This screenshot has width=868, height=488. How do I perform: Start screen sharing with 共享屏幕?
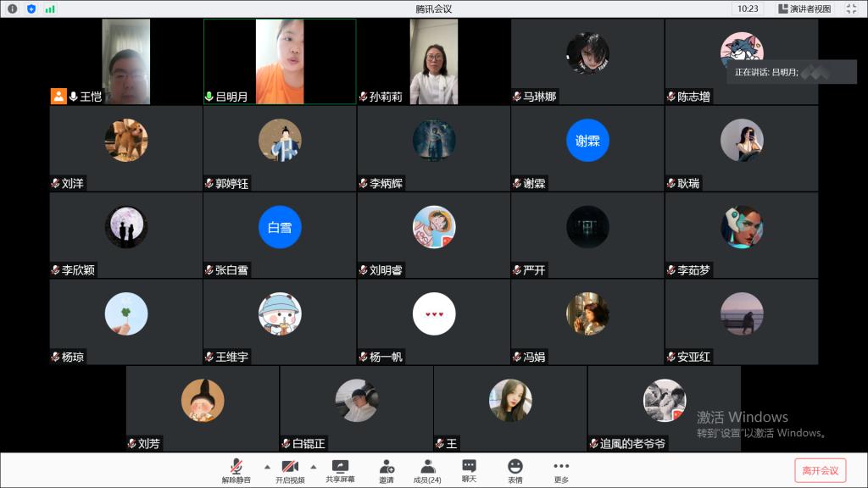[x=340, y=469]
